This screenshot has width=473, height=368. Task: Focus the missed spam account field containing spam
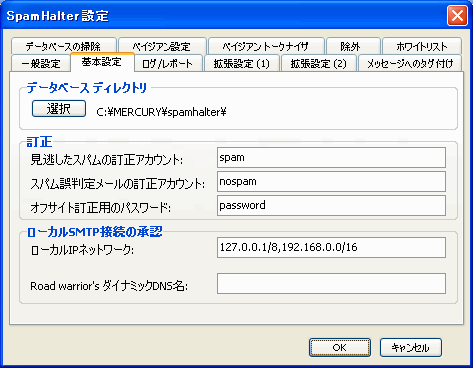(331, 157)
